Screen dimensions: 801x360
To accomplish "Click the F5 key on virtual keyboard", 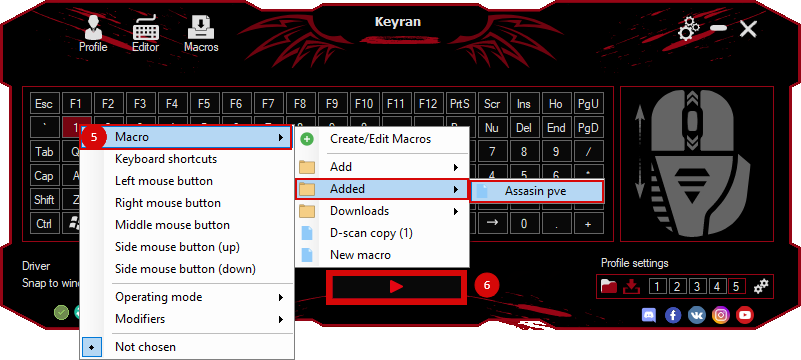I will [x=204, y=104].
